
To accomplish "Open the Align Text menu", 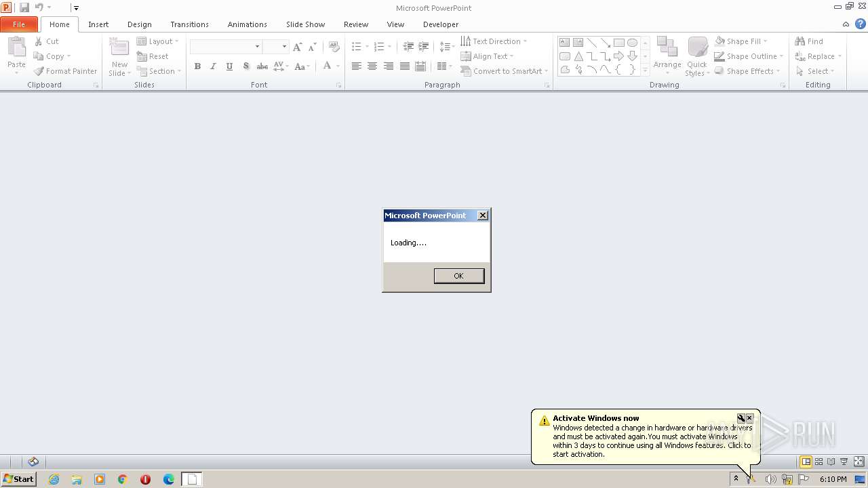I will 487,56.
